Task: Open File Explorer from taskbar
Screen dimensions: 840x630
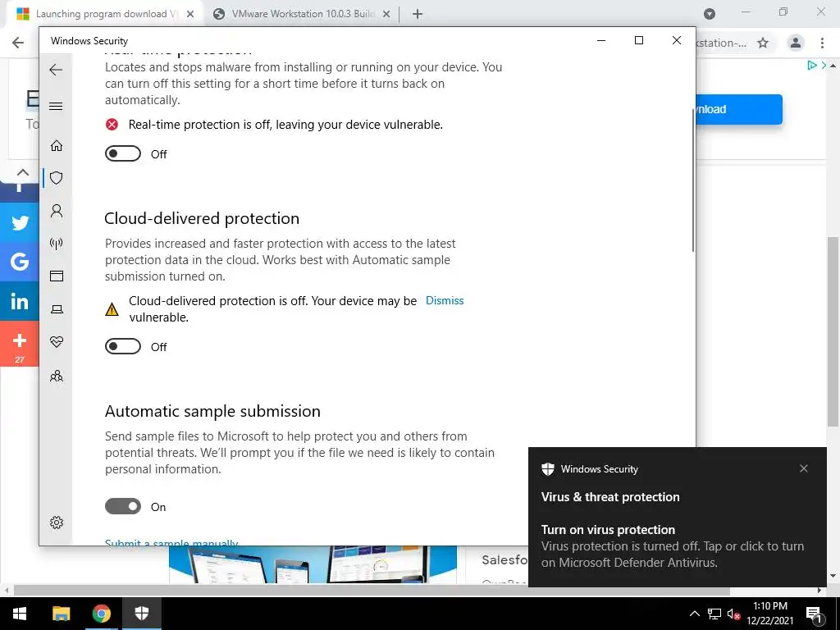Action: pos(61,614)
